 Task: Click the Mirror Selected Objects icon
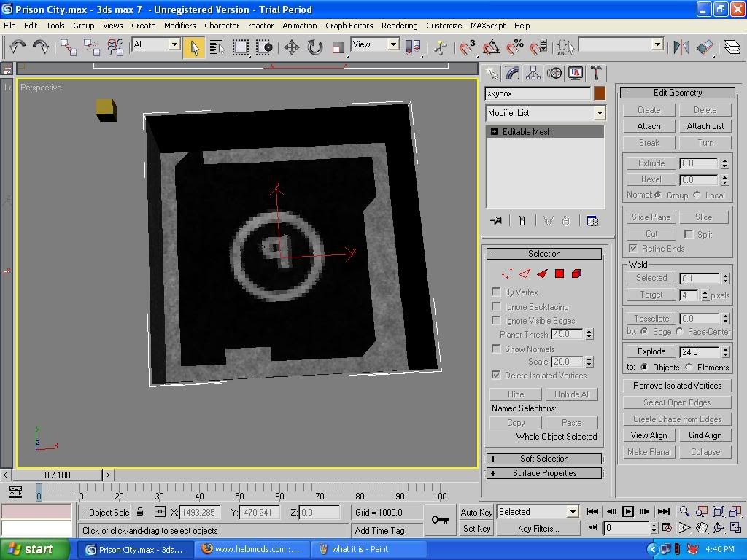(681, 47)
